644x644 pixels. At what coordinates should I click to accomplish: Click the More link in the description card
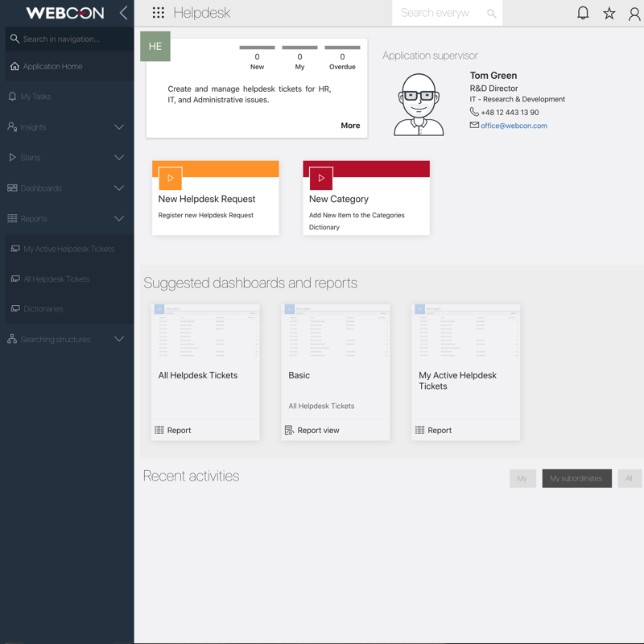point(350,126)
